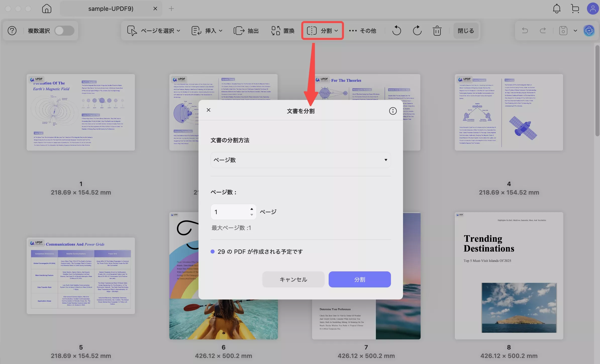
Task: Click the notifications bell icon
Action: 557,8
